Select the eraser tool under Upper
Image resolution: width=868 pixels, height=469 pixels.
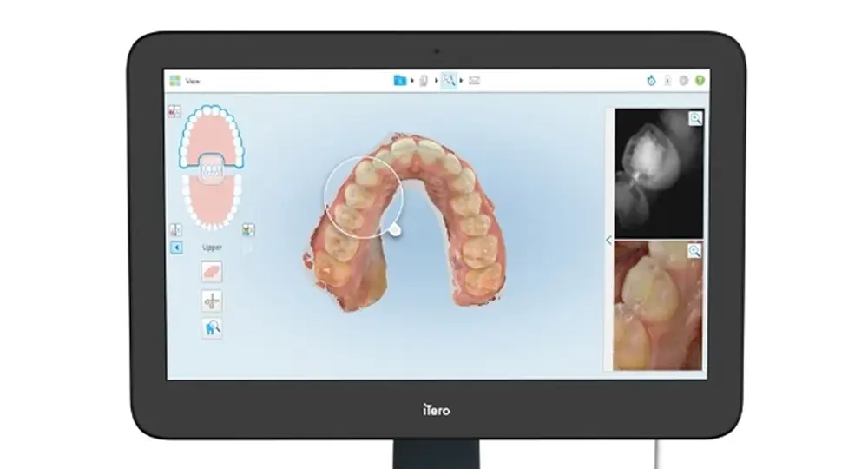point(212,272)
